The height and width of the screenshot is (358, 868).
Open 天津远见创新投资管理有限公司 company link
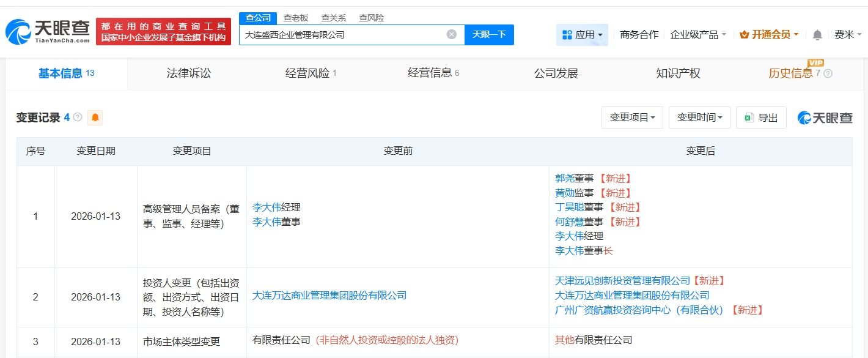[x=622, y=281]
